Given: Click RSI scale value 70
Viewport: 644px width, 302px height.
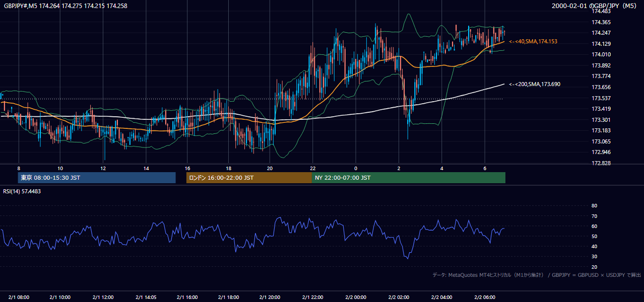Looking at the screenshot, I should (x=594, y=216).
